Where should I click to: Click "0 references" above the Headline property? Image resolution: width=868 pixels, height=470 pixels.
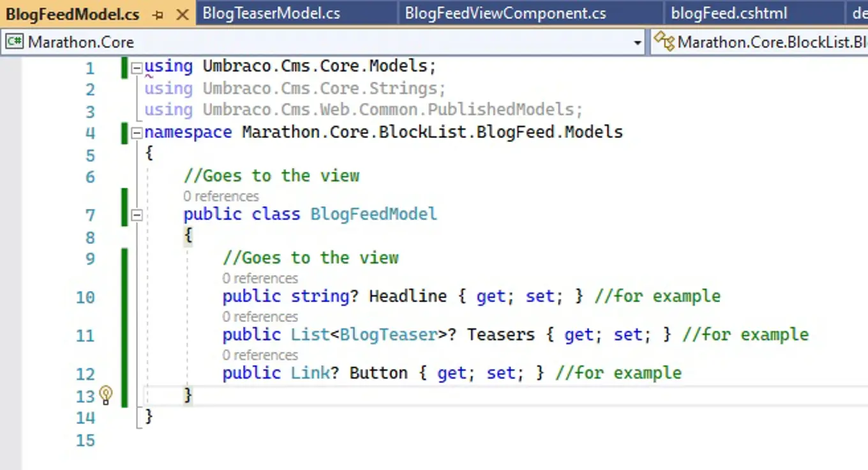pos(260,278)
